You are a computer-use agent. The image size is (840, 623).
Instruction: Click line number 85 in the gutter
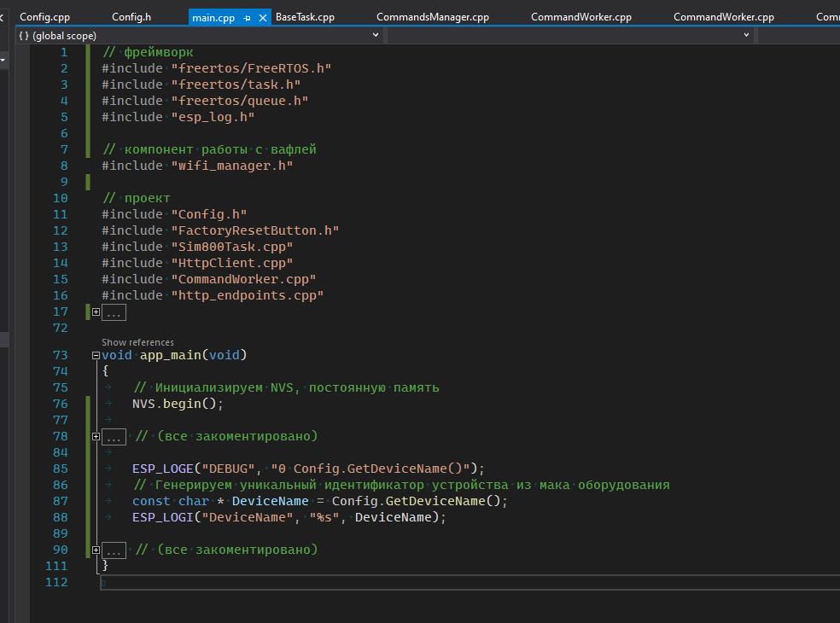tap(60, 469)
